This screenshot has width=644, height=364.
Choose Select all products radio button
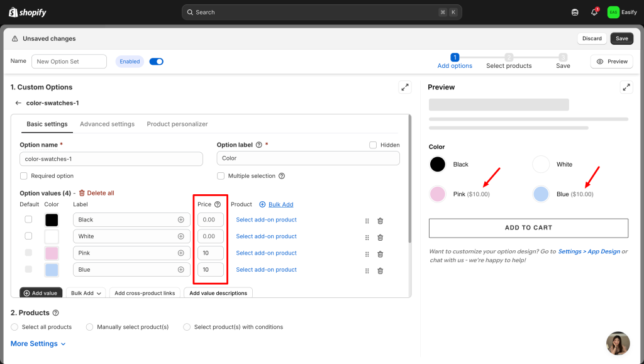point(15,327)
